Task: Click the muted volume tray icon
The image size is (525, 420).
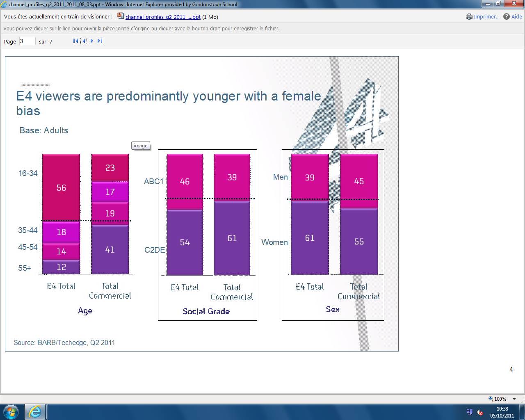Action: [480, 412]
